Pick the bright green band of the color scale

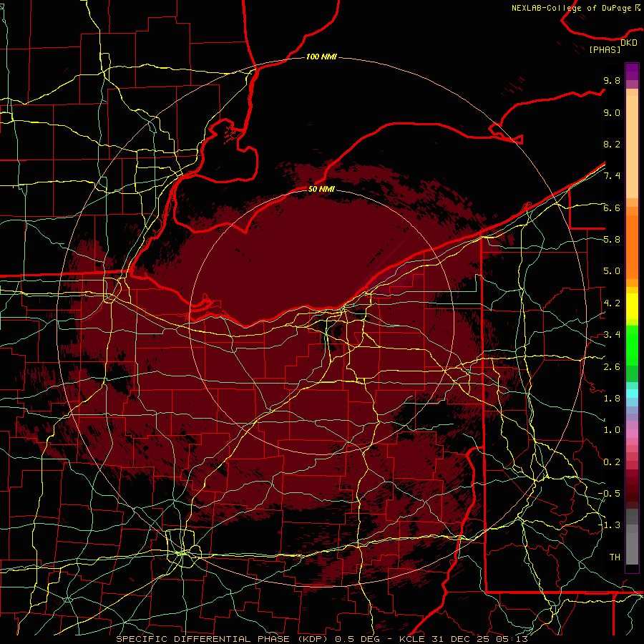632,345
